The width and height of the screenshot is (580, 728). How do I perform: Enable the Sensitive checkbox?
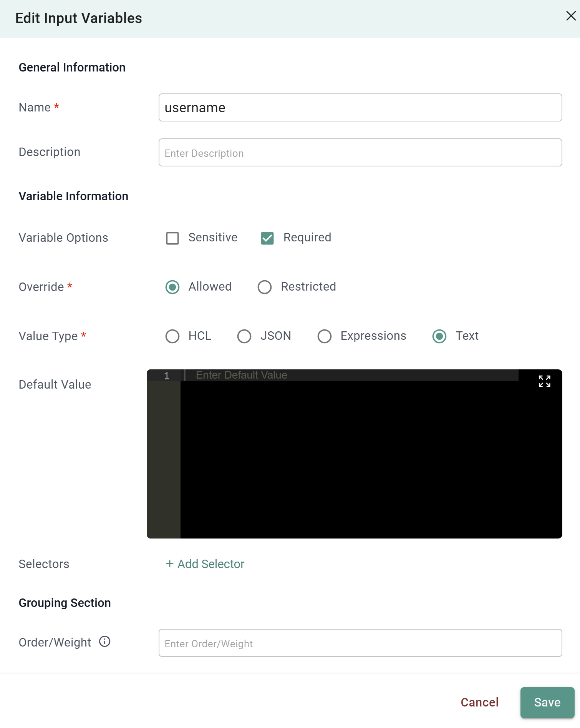click(x=172, y=238)
